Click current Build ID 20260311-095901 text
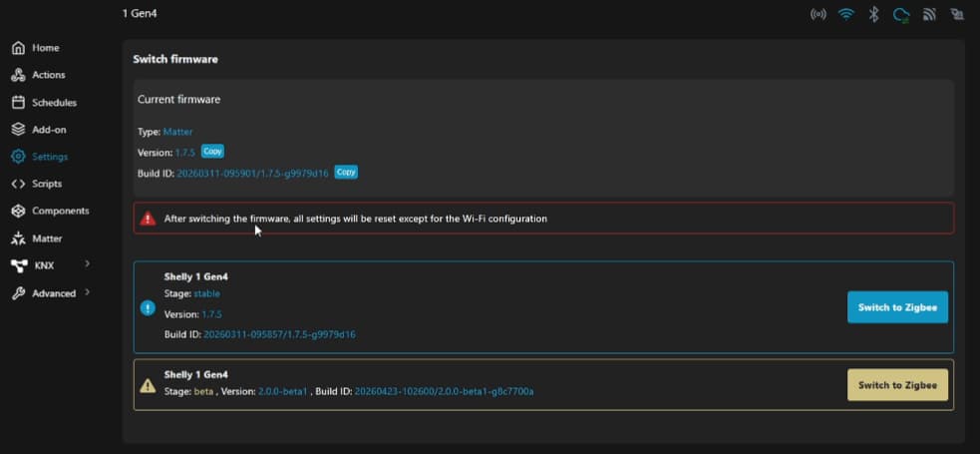 252,174
